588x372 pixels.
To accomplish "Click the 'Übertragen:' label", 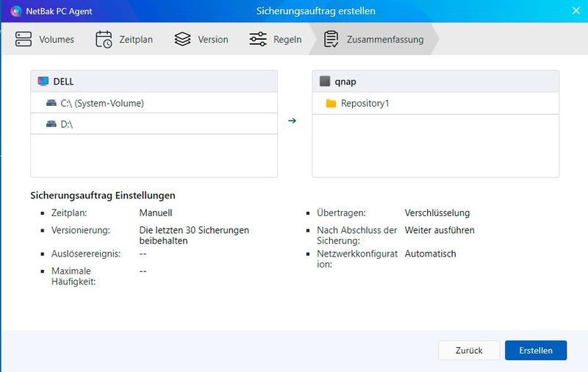I will point(341,212).
